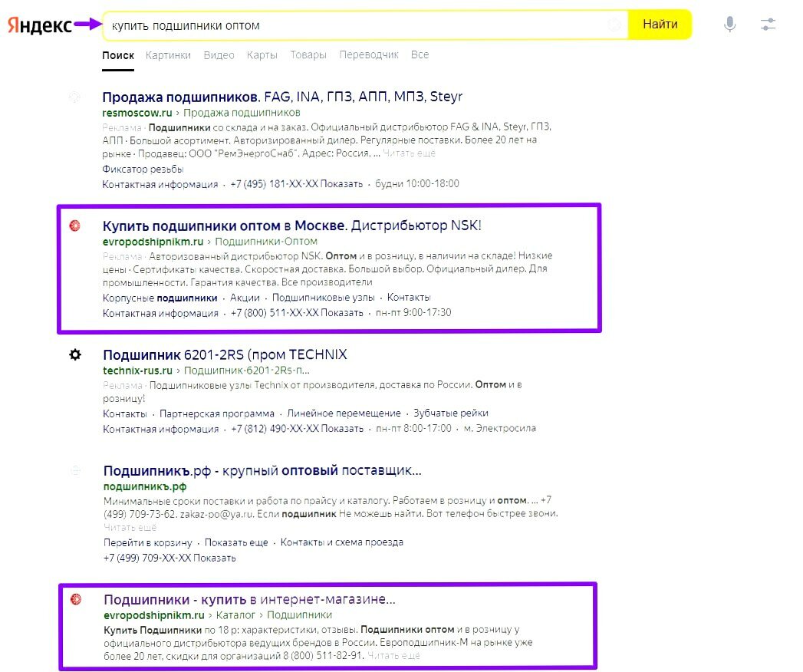Click the Фиксатор резьбы sitelink
The image size is (803, 672).
pos(143,169)
